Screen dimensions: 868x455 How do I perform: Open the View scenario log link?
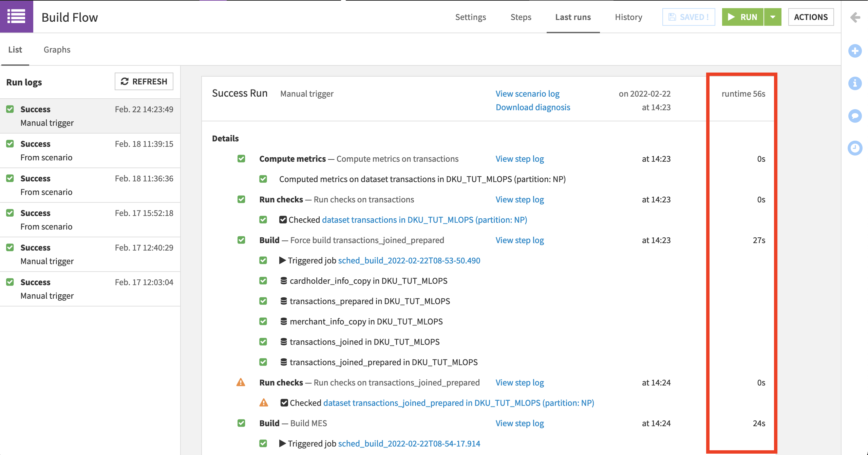(x=527, y=94)
